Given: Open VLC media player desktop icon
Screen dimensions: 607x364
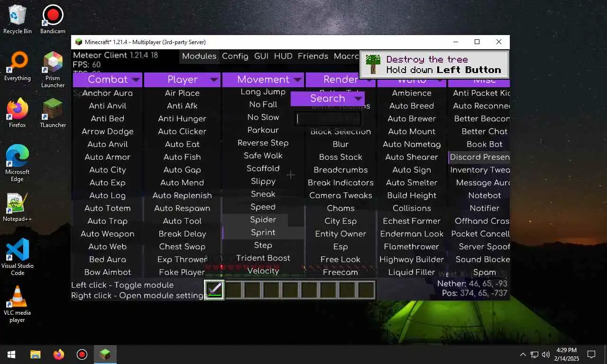Looking at the screenshot, I should click(x=18, y=304).
